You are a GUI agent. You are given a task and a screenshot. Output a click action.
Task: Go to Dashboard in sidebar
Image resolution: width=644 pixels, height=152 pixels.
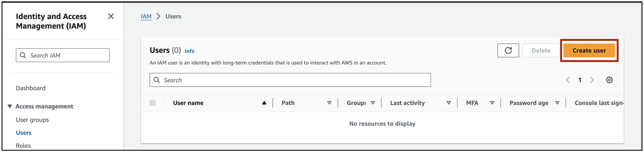click(31, 88)
